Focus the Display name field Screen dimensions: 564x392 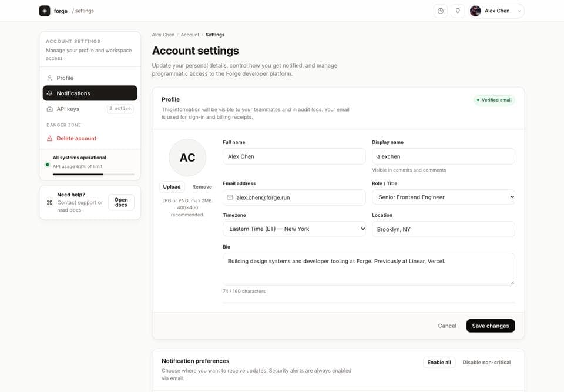[x=443, y=156]
